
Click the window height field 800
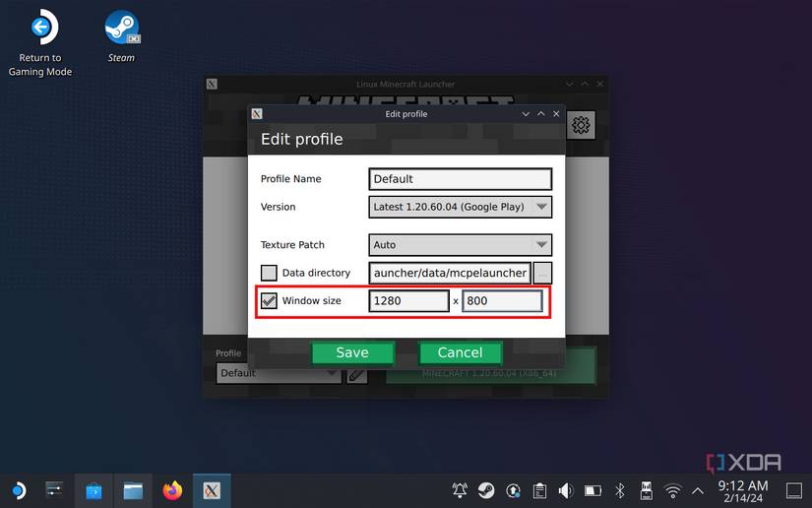tap(502, 301)
